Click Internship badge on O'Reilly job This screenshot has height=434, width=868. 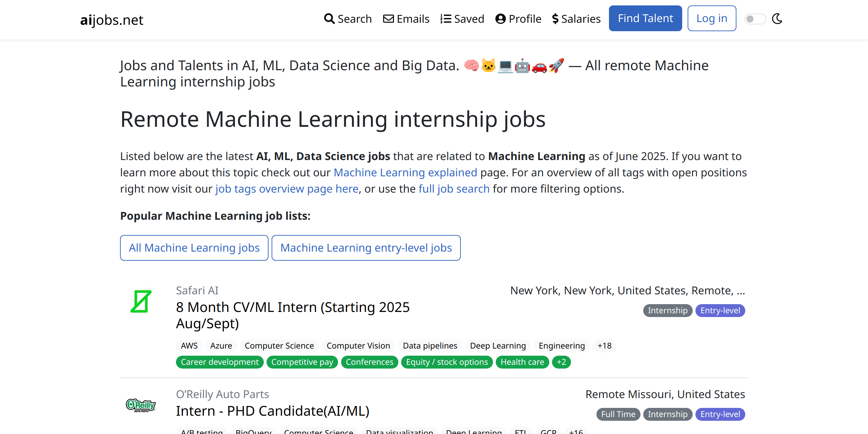click(x=668, y=414)
